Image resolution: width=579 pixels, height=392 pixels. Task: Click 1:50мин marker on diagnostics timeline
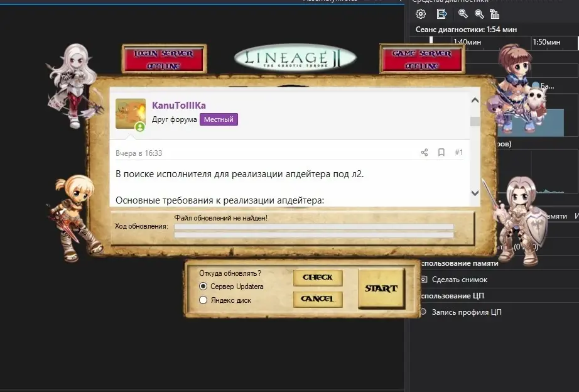click(x=546, y=42)
